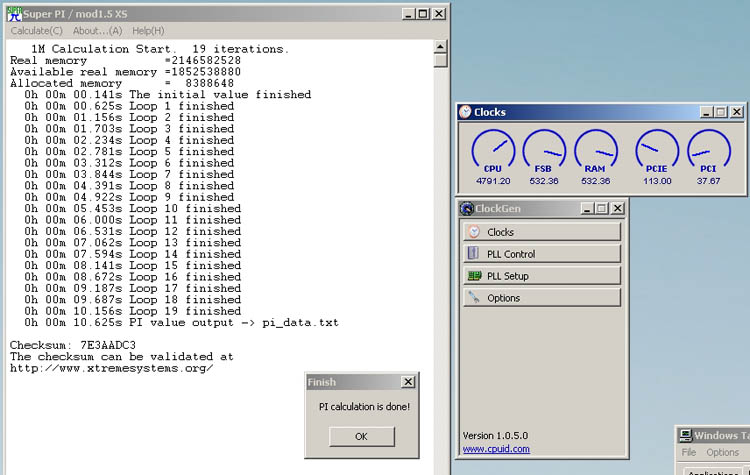Image resolution: width=750 pixels, height=475 pixels.
Task: Click the 'Loop 19 finished' line
Action: tap(132, 311)
